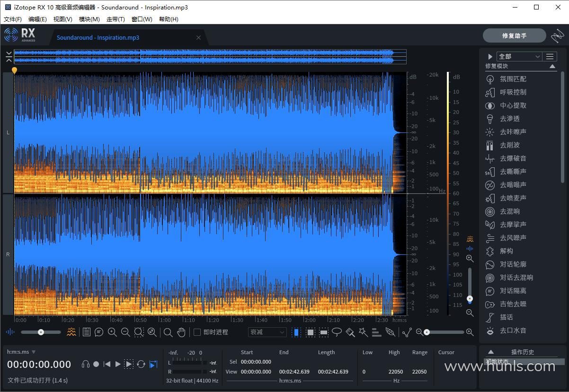
Task: Toggle spectrogram view icon beside vertical zoom
Action: 470,239
